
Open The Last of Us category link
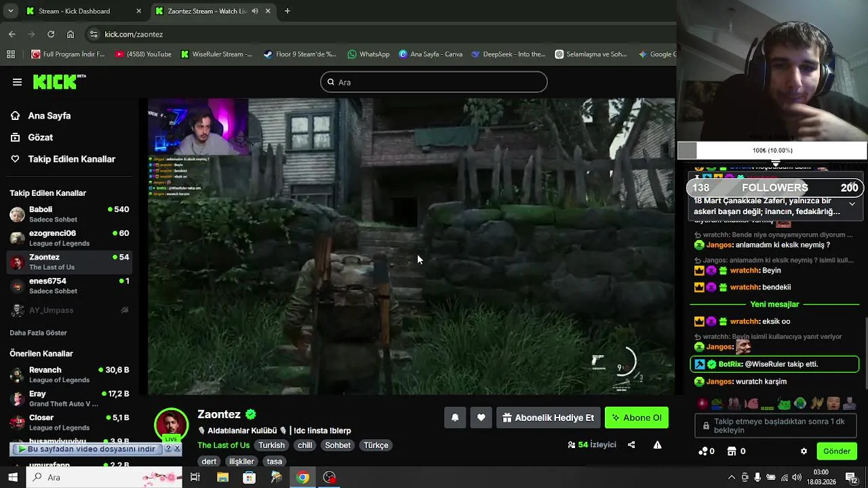click(x=223, y=445)
